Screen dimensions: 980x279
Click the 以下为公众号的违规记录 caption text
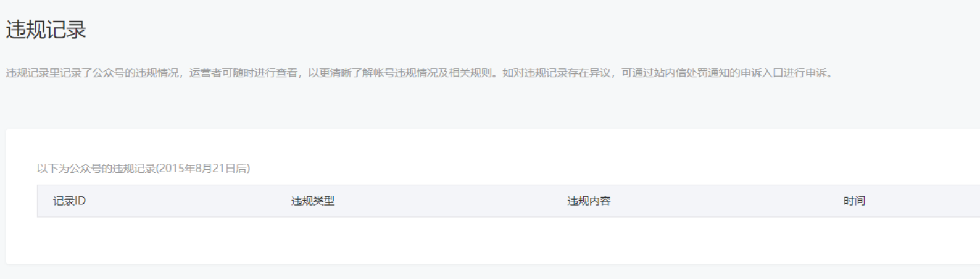click(x=96, y=168)
